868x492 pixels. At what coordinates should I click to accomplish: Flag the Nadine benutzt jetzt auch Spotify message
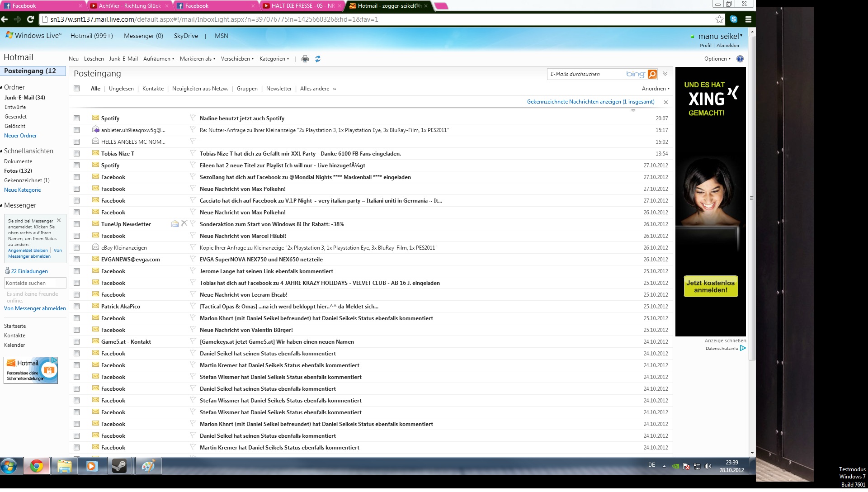(193, 118)
